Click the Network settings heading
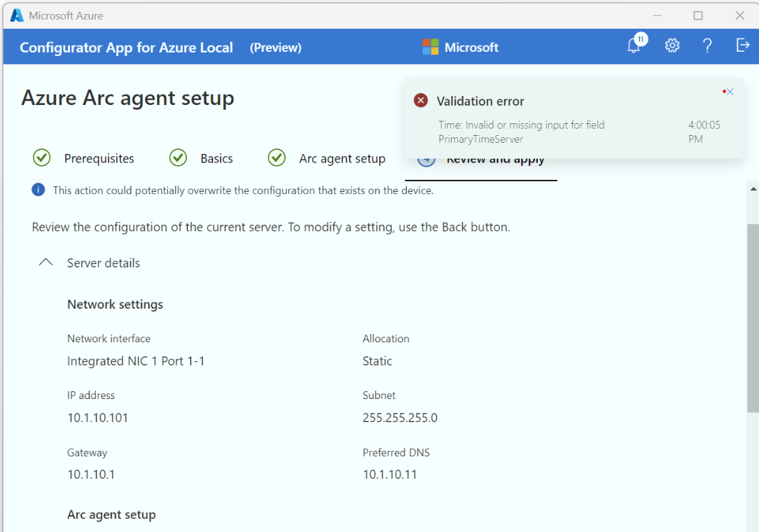759x532 pixels. 115,304
